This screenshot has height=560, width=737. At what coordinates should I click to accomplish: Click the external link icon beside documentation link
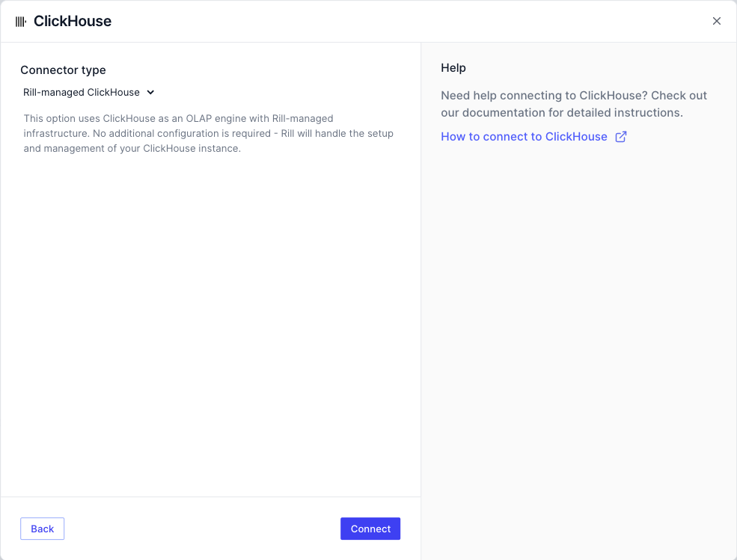pos(621,137)
